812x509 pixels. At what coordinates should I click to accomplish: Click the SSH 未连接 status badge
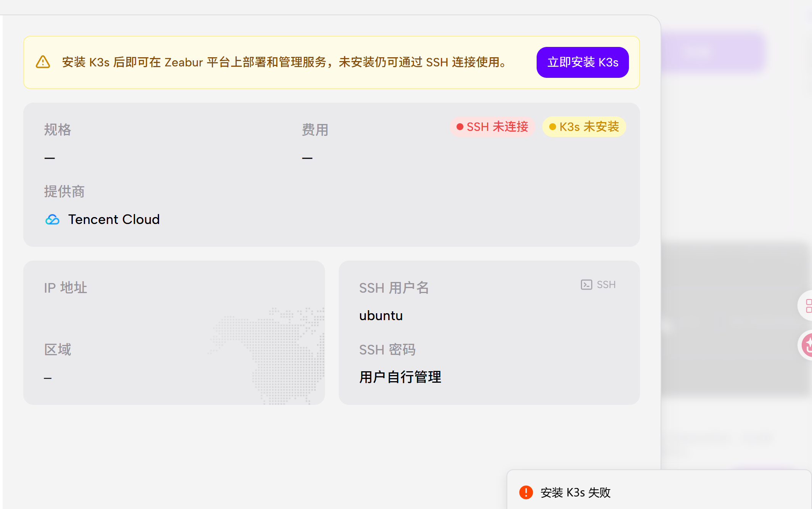tap(492, 127)
